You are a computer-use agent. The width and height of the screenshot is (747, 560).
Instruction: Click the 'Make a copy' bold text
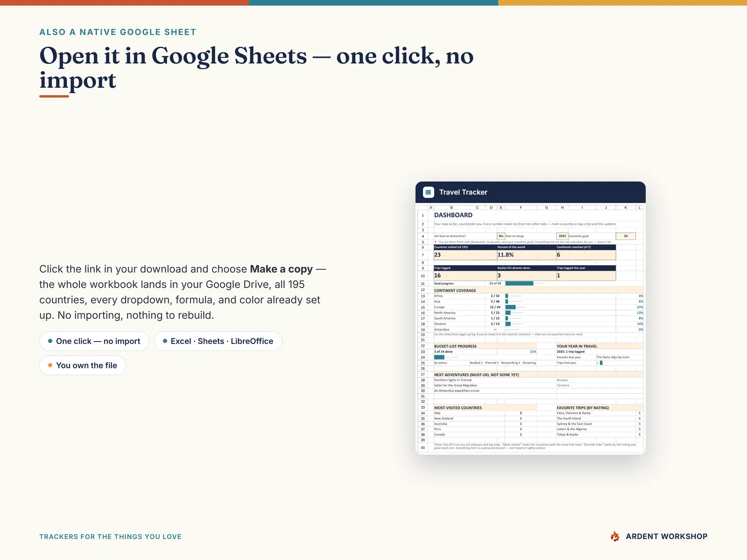coord(281,269)
